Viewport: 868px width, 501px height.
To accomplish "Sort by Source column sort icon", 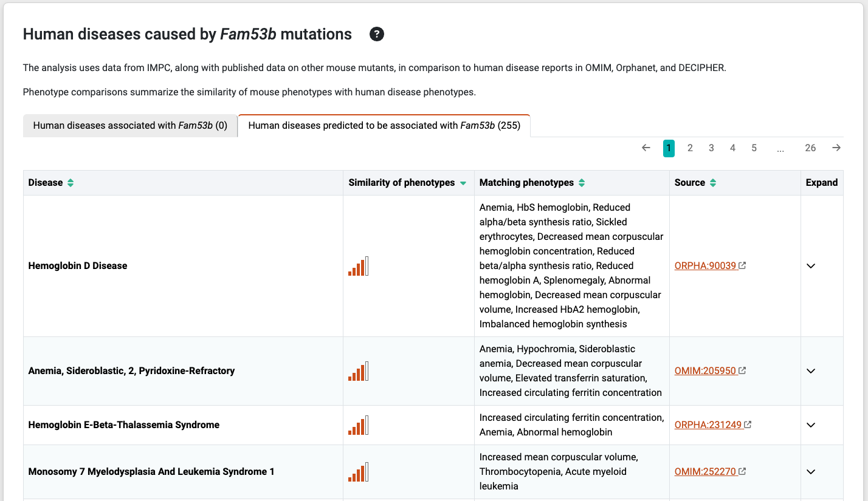I will point(713,183).
